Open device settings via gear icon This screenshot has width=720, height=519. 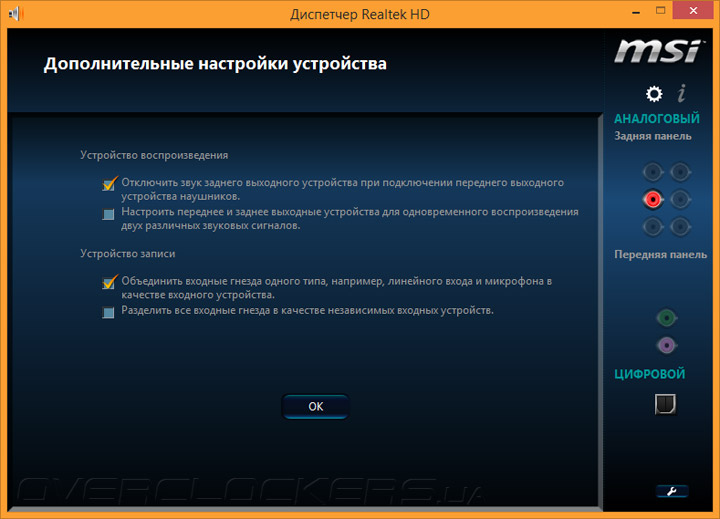pyautogui.click(x=654, y=94)
